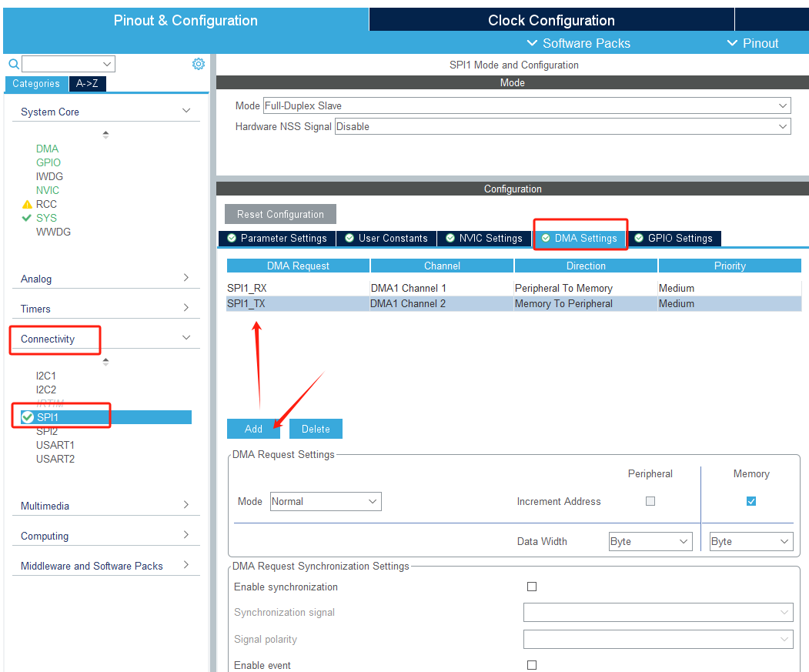Click the Add DMA request button
The width and height of the screenshot is (809, 672).
(x=253, y=429)
